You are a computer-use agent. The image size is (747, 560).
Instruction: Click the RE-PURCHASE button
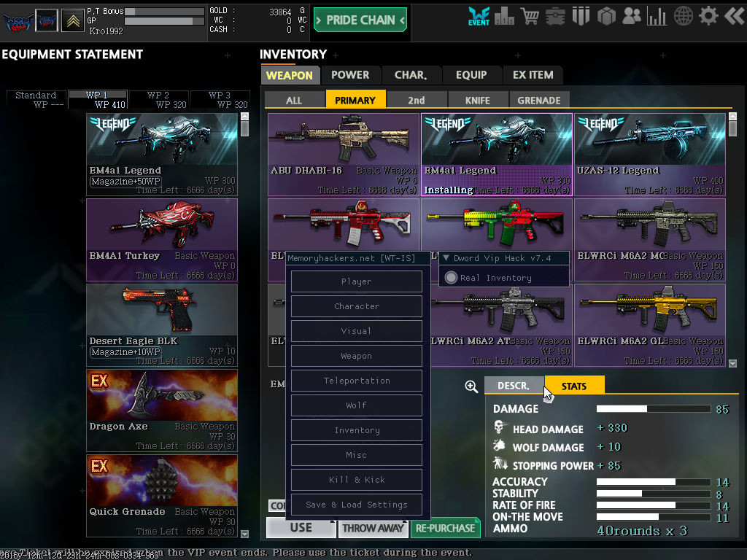tap(446, 528)
